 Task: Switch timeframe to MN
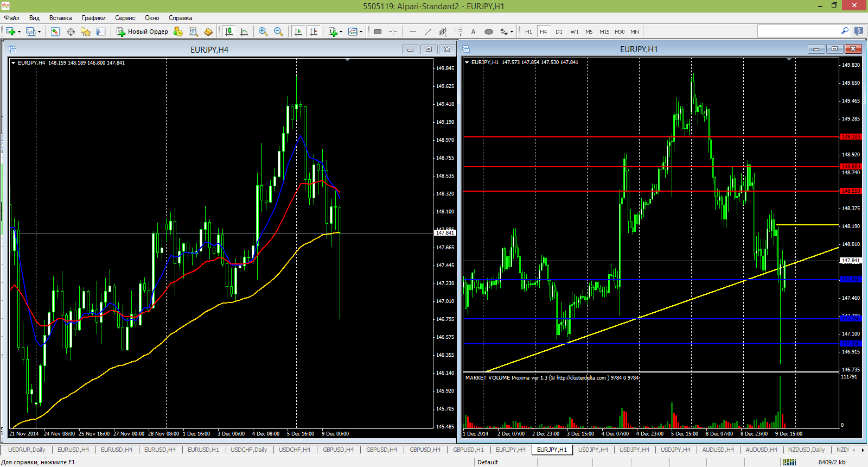(x=635, y=31)
